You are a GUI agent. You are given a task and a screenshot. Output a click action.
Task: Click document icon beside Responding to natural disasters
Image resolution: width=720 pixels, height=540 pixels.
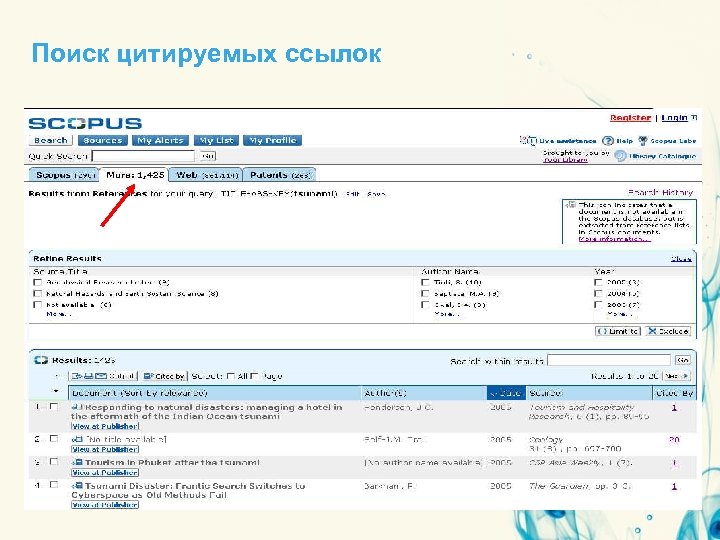coord(77,407)
